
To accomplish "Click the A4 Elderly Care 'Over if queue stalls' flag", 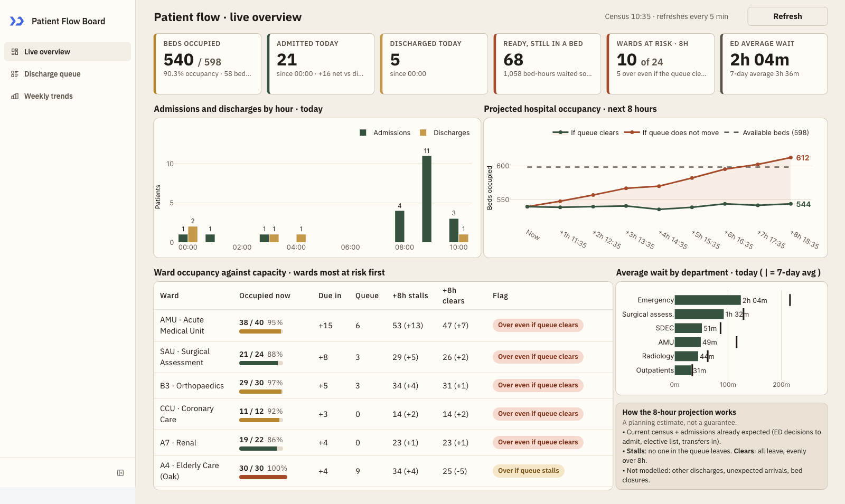I will point(528,471).
